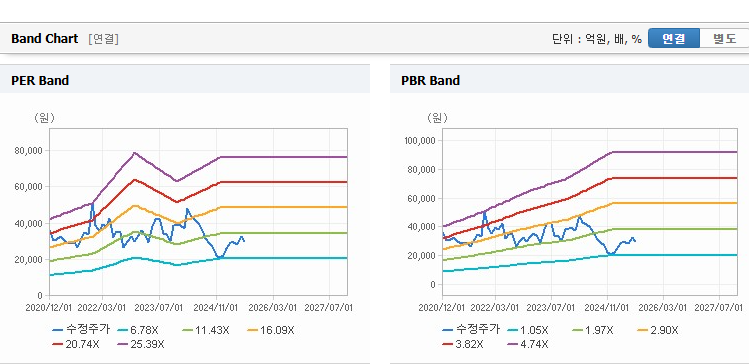Click 2023/07/01 x-axis label in PER Band
The image size is (749, 364).
pos(160,308)
